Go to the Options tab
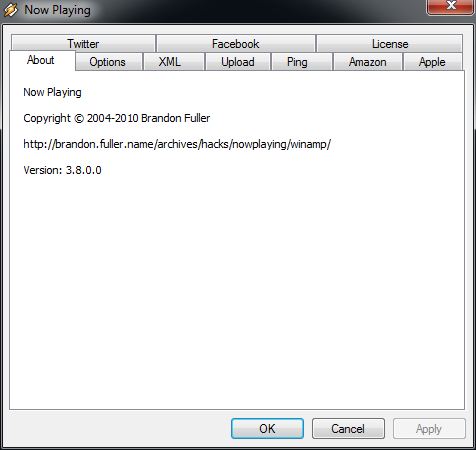476x450 pixels. click(x=109, y=62)
